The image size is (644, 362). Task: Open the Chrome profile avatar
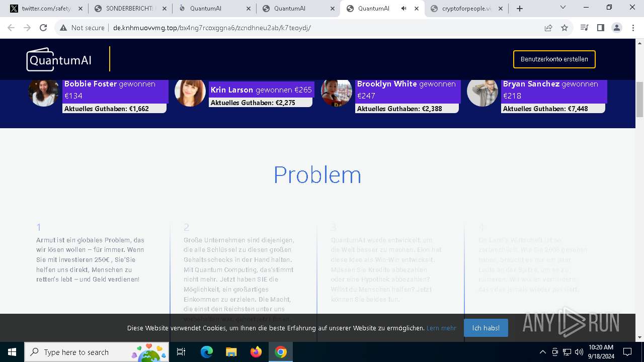617,28
